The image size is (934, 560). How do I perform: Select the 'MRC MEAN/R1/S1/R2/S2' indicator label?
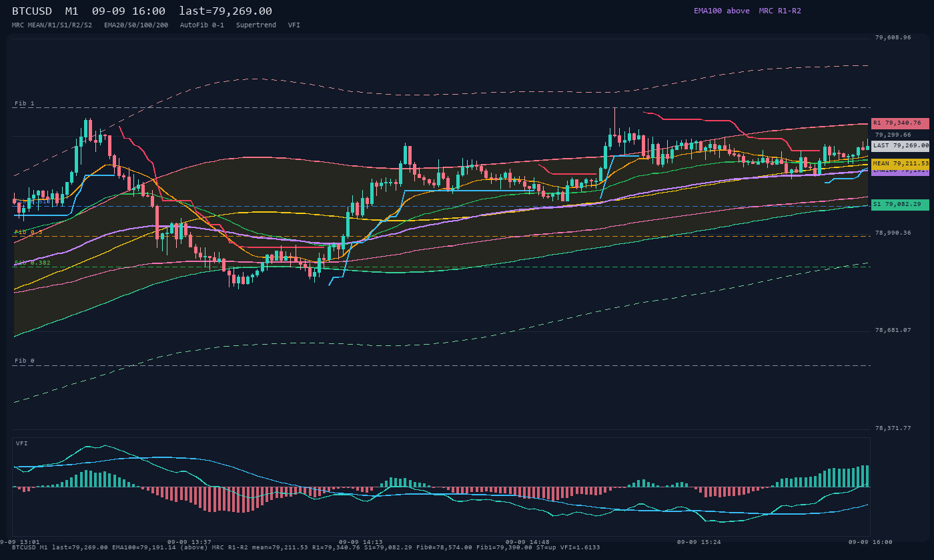52,25
